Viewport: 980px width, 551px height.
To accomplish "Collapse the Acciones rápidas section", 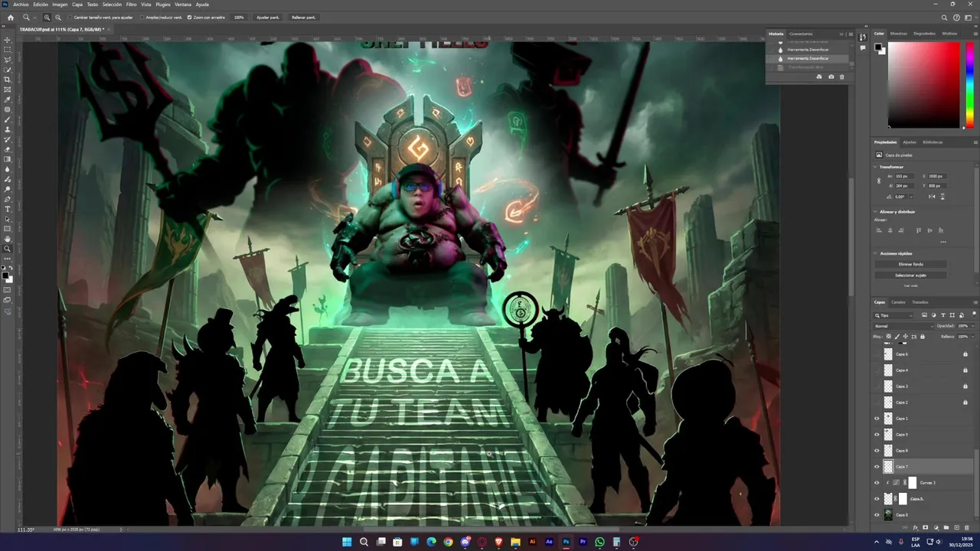I will 876,253.
